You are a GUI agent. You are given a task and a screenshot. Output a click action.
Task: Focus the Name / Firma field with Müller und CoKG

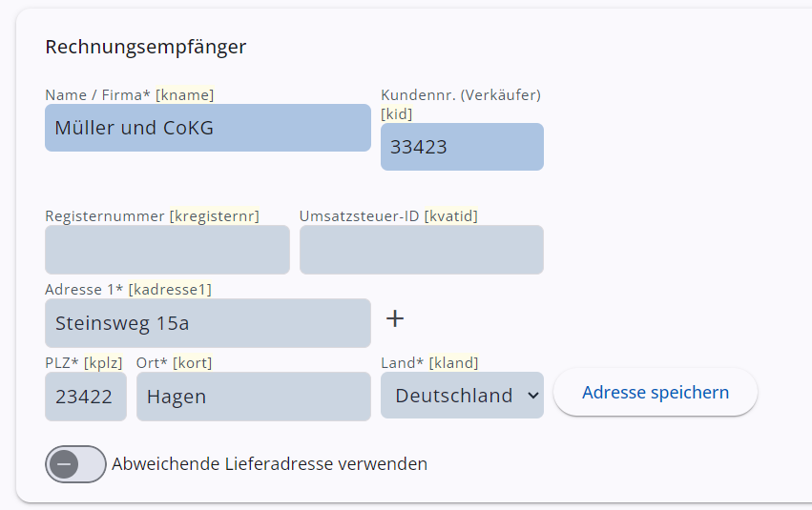click(x=207, y=128)
